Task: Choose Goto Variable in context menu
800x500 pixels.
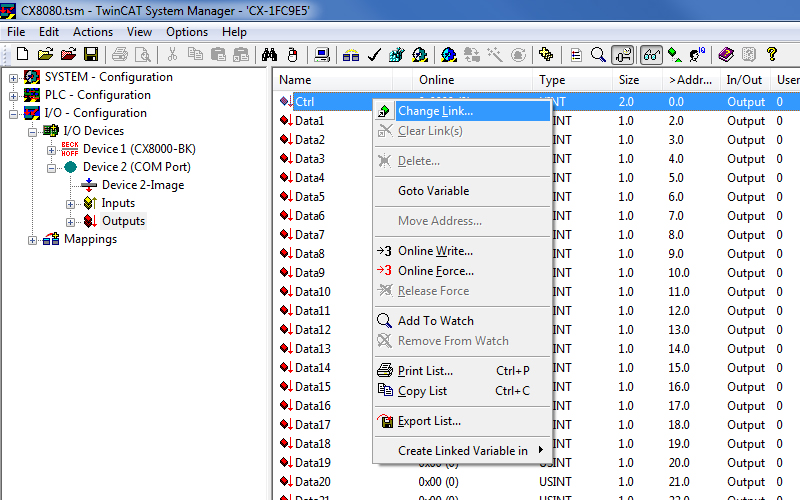Action: pyautogui.click(x=462, y=191)
